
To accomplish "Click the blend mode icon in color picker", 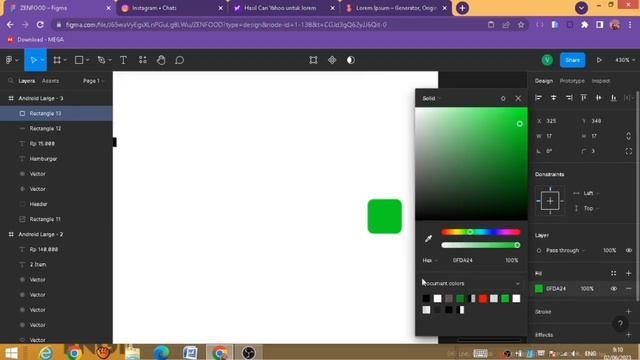I will tap(503, 98).
